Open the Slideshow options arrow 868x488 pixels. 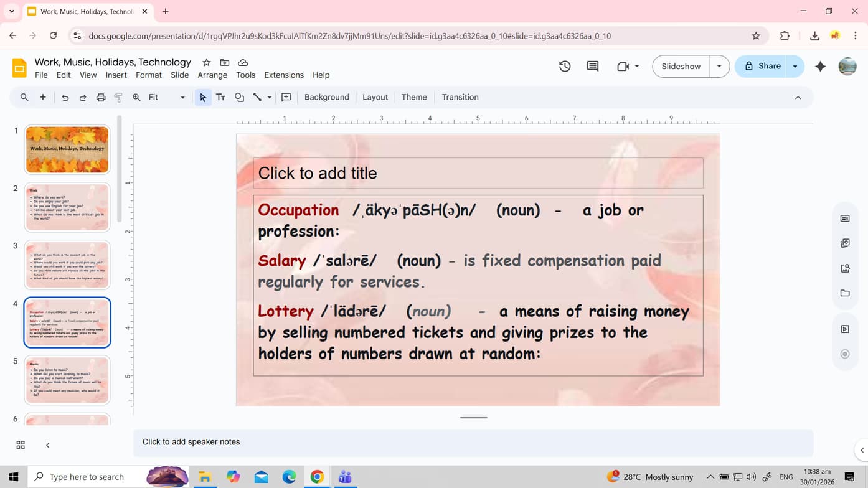click(720, 65)
